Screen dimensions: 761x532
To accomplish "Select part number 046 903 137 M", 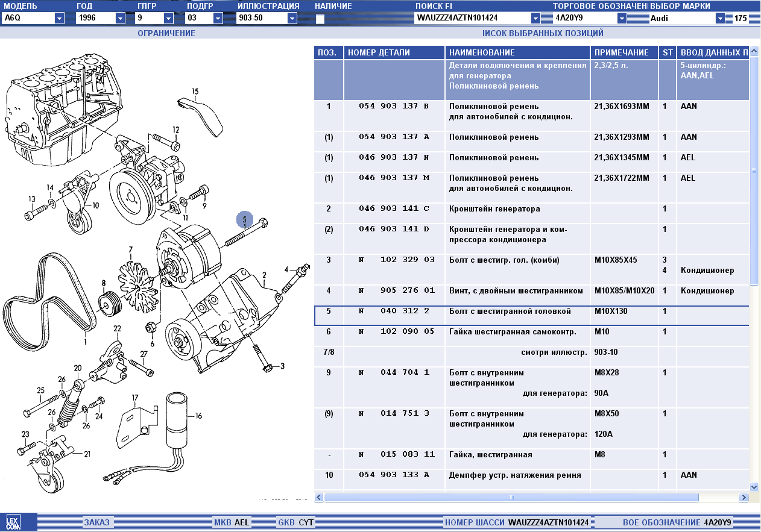I will 394,178.
